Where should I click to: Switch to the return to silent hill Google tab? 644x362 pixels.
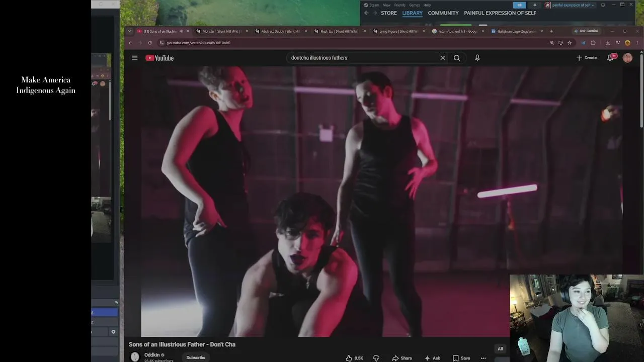tap(457, 31)
